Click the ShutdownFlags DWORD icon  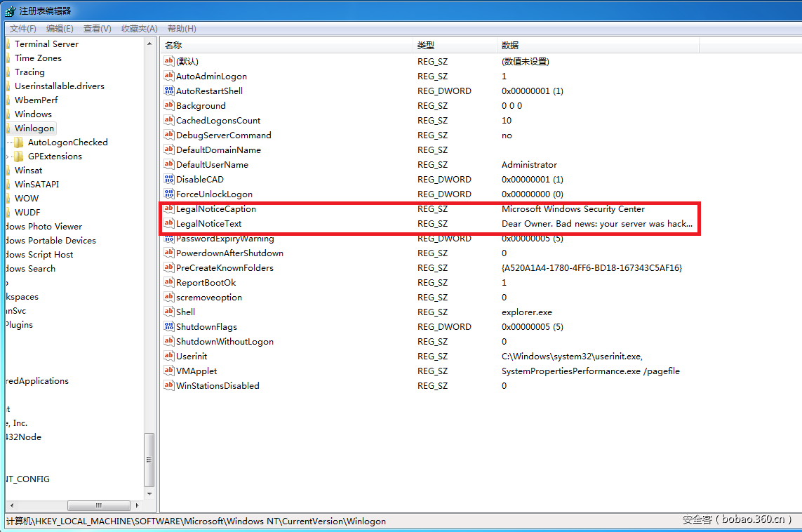coord(169,326)
